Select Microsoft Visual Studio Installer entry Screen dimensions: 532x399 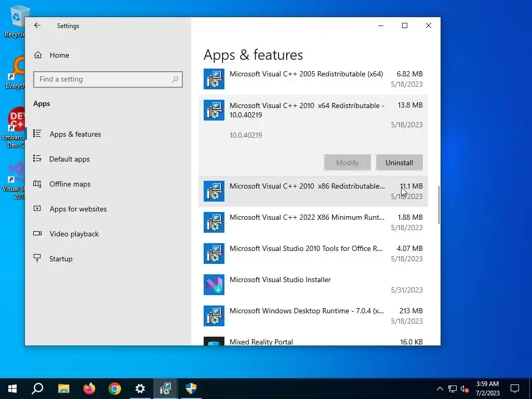click(x=313, y=285)
